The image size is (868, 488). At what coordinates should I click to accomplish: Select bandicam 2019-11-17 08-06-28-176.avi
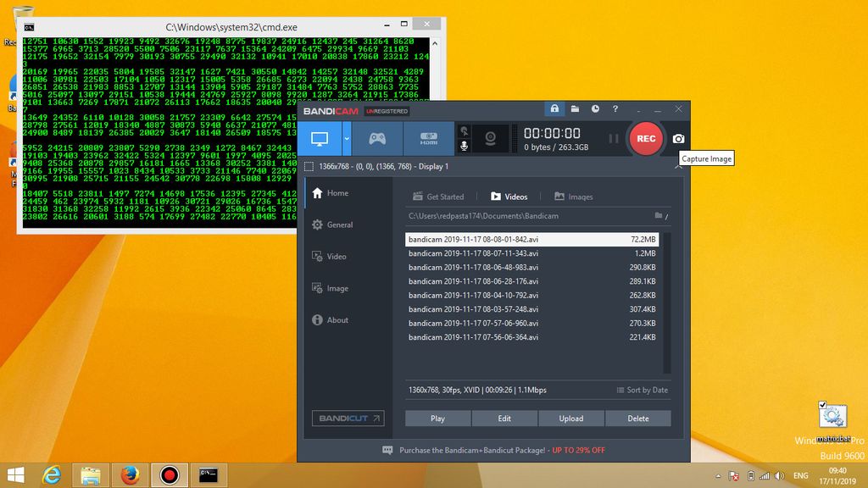pos(532,281)
